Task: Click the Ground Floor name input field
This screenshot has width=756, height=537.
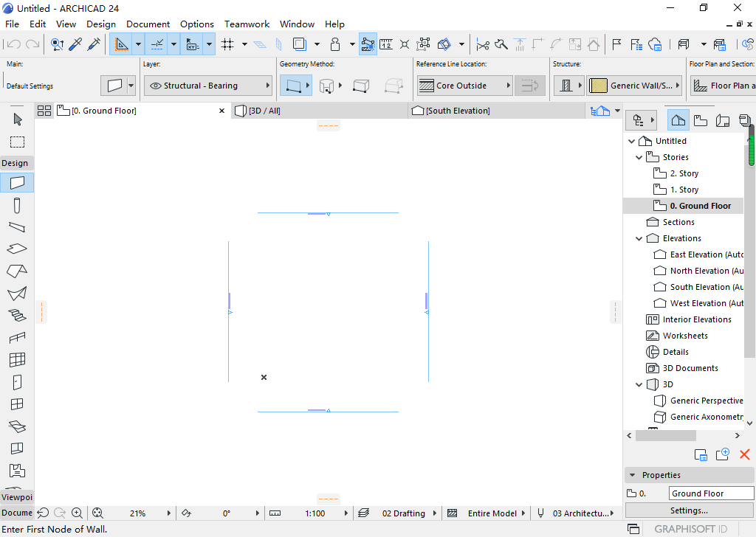Action: click(711, 493)
